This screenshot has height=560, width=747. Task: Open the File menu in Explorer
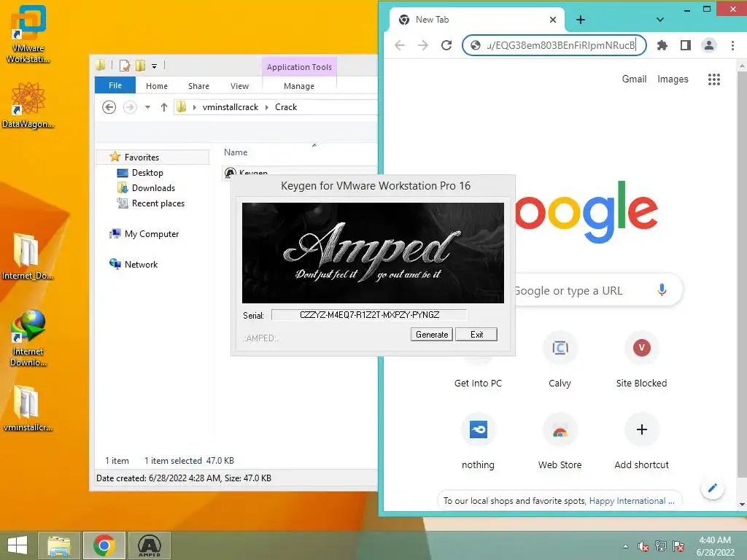(x=115, y=85)
